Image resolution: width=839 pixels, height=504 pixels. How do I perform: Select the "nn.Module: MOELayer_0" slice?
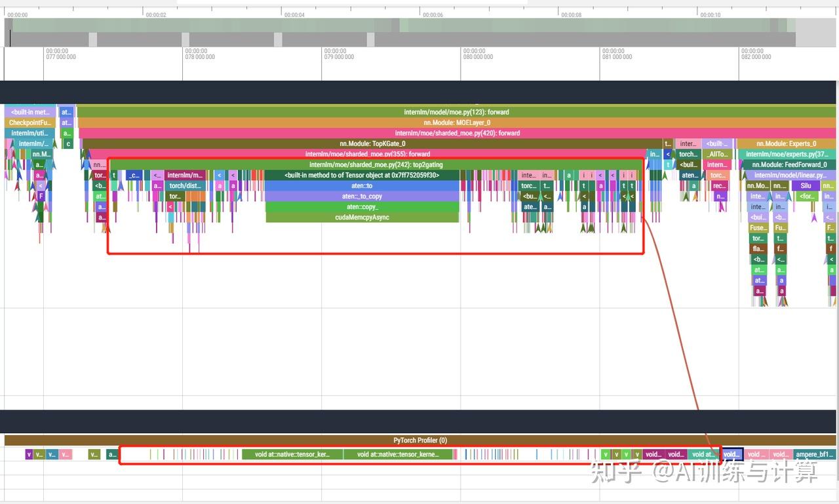[456, 123]
